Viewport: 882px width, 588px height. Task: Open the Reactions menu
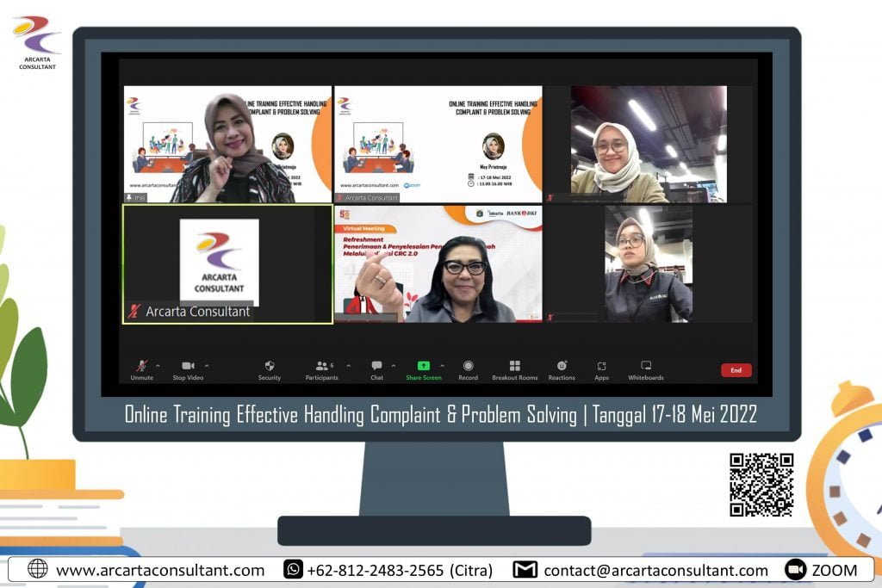pos(562,367)
